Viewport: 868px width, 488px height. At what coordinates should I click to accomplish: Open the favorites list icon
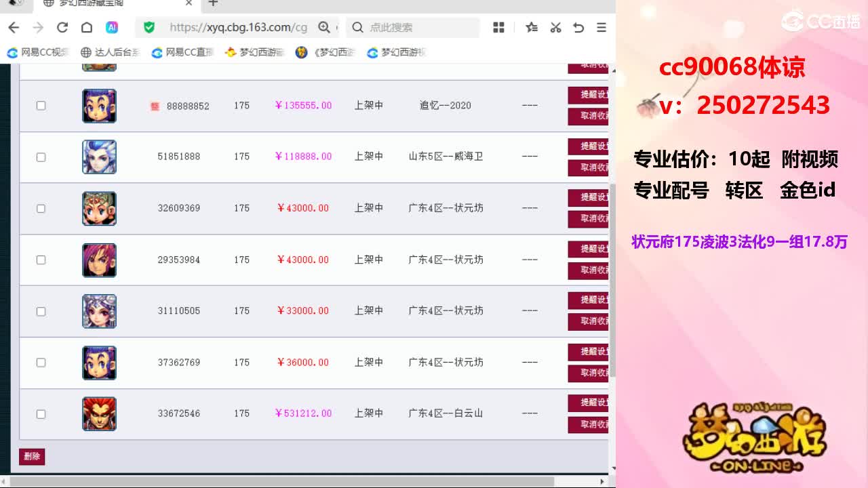(x=532, y=27)
